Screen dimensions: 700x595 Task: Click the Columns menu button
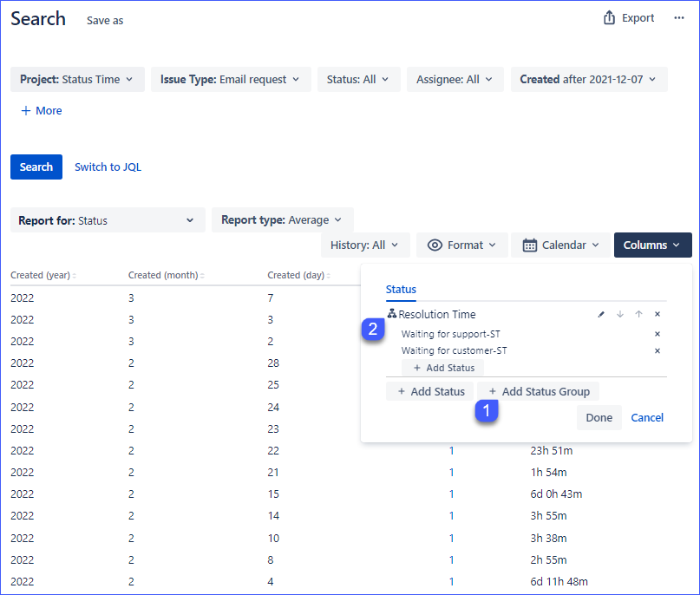(652, 245)
